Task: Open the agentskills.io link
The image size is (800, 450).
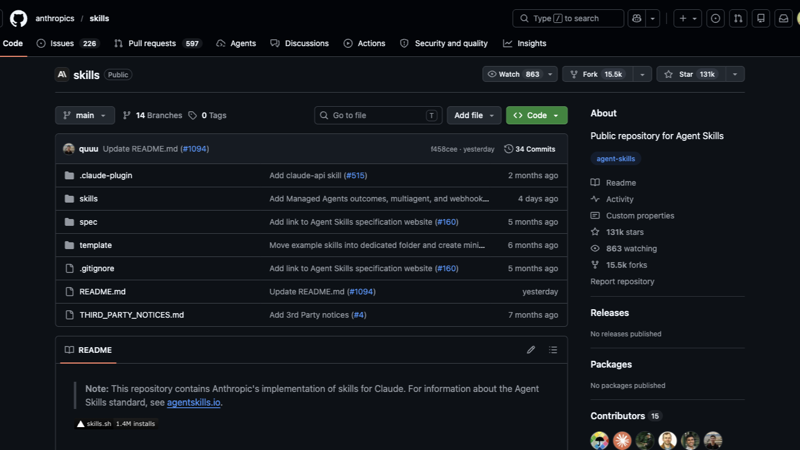Action: [193, 402]
